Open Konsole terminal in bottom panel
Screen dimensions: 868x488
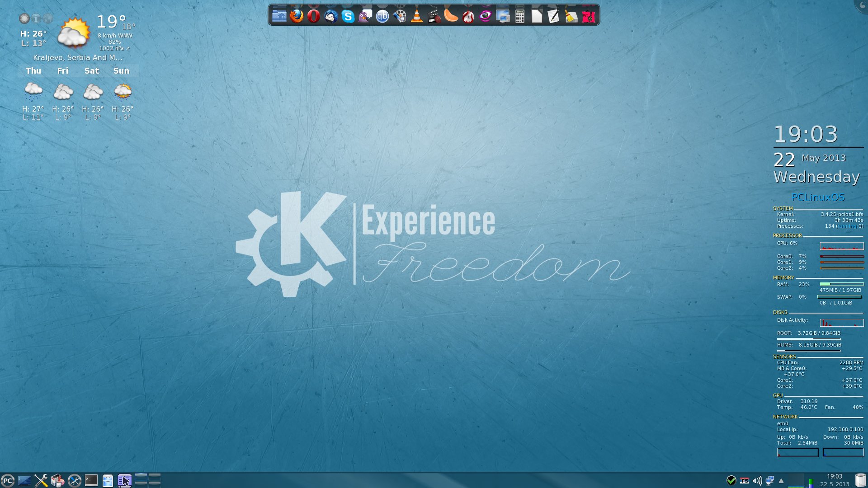(x=91, y=480)
